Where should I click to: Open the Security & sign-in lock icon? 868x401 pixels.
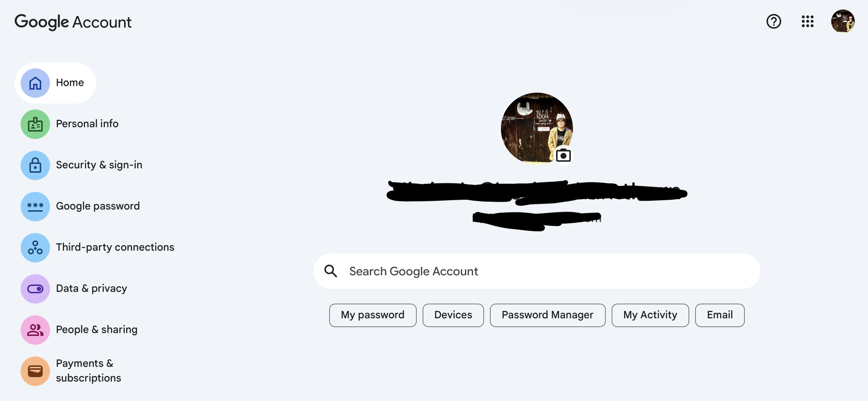tap(35, 165)
